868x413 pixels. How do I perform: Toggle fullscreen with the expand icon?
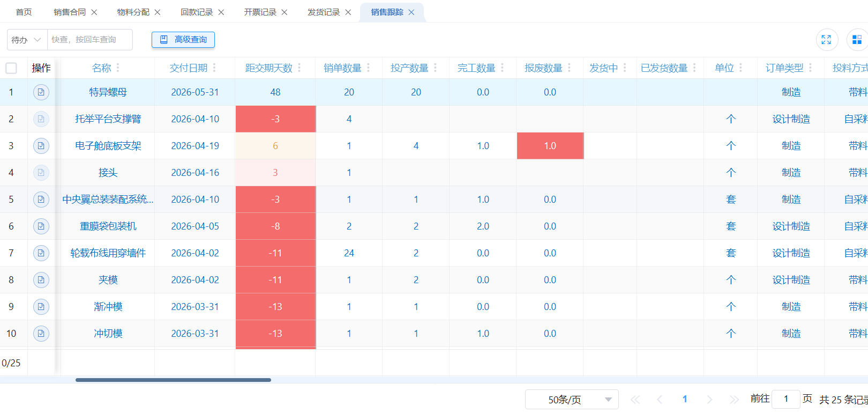tap(827, 40)
